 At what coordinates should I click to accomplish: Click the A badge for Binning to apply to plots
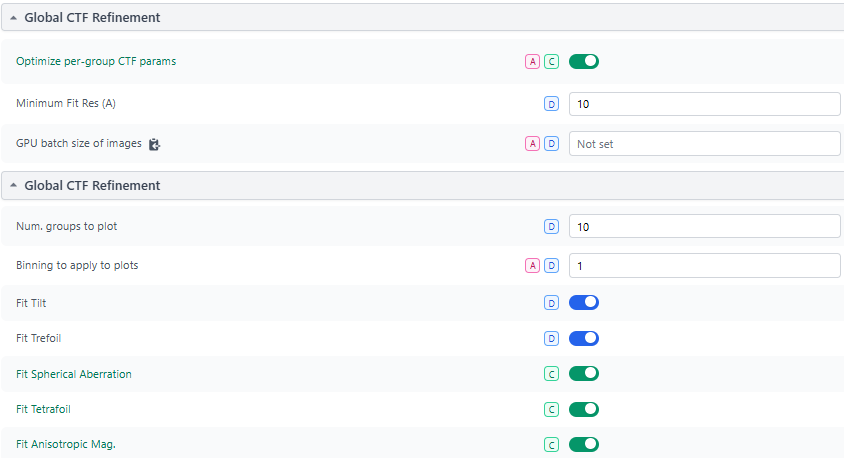pos(532,265)
